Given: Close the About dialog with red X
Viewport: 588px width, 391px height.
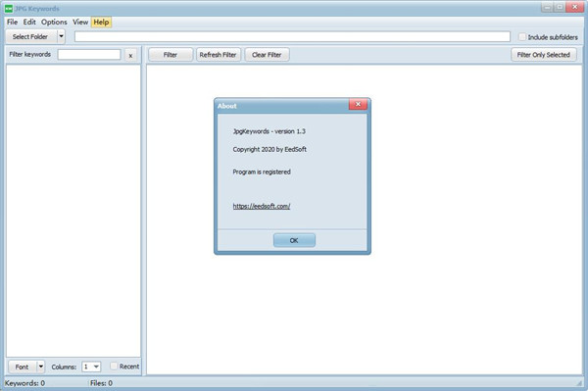Looking at the screenshot, I should 358,104.
